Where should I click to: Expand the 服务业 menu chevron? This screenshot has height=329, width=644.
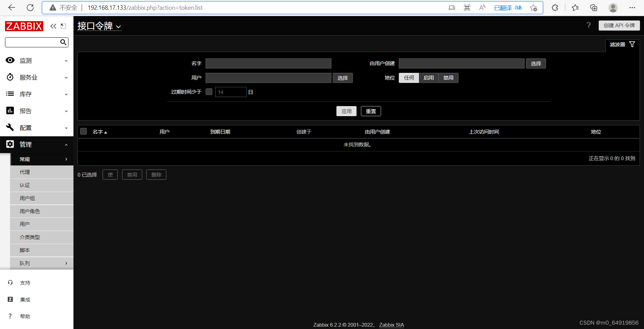(66, 78)
